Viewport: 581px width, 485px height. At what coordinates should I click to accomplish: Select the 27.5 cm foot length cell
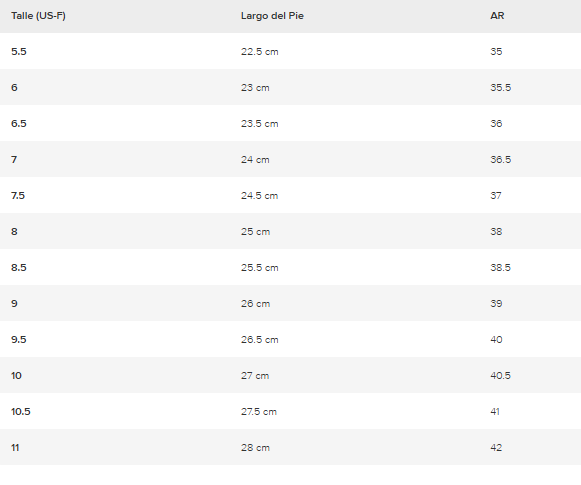[x=259, y=411]
